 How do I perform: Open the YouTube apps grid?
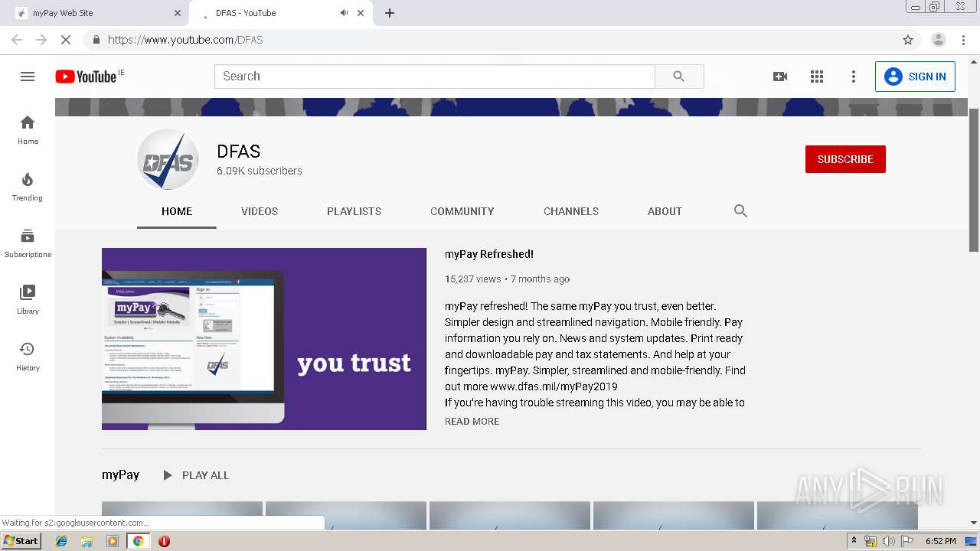[817, 77]
